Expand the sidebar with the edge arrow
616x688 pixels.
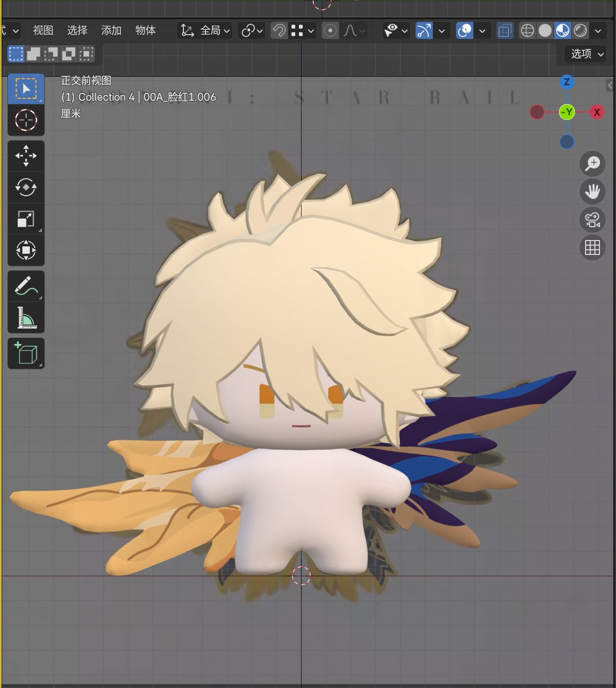(x=610, y=85)
